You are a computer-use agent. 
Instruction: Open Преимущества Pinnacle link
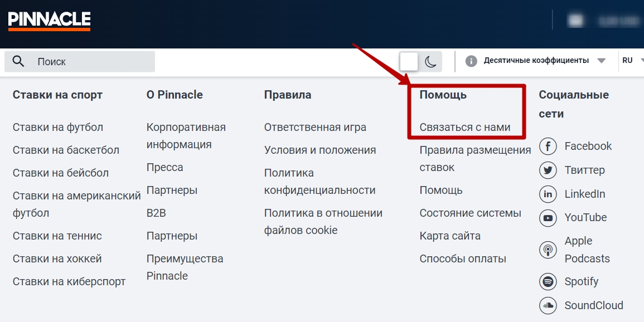click(185, 267)
